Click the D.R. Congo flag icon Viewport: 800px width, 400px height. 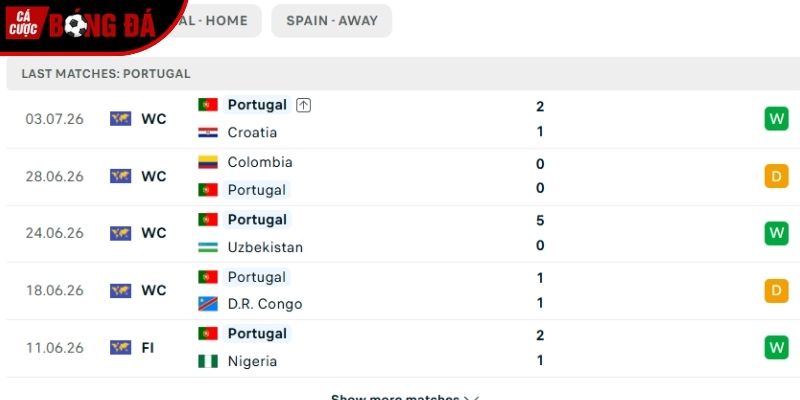pyautogui.click(x=208, y=304)
